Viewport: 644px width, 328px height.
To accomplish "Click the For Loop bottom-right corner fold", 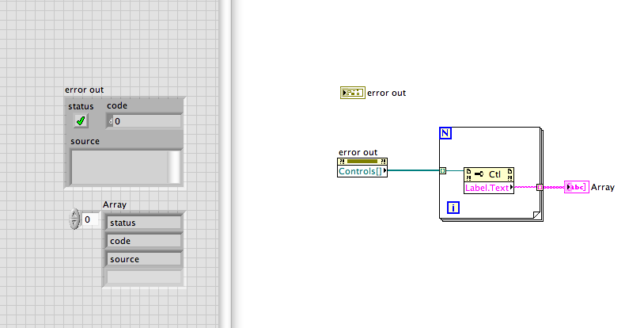I will [536, 215].
